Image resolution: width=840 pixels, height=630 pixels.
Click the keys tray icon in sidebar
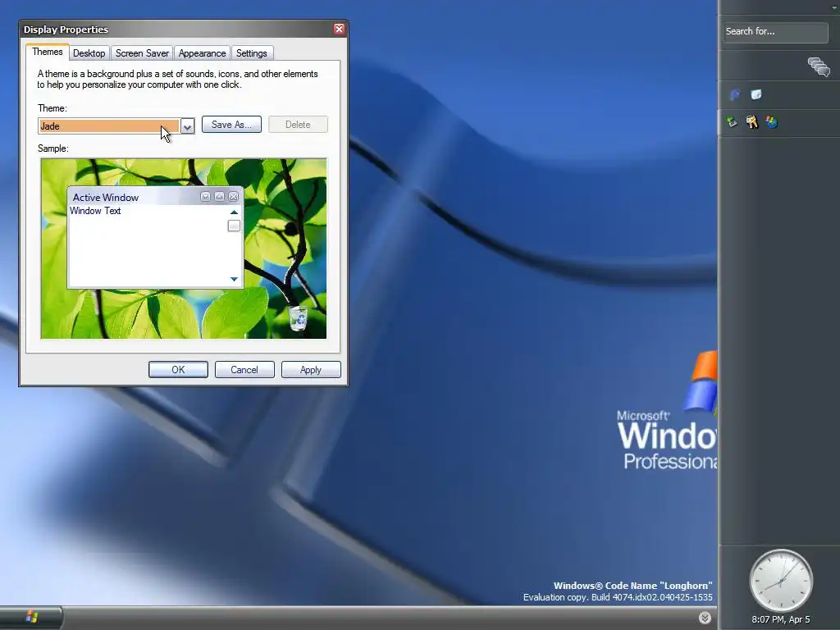coord(751,122)
